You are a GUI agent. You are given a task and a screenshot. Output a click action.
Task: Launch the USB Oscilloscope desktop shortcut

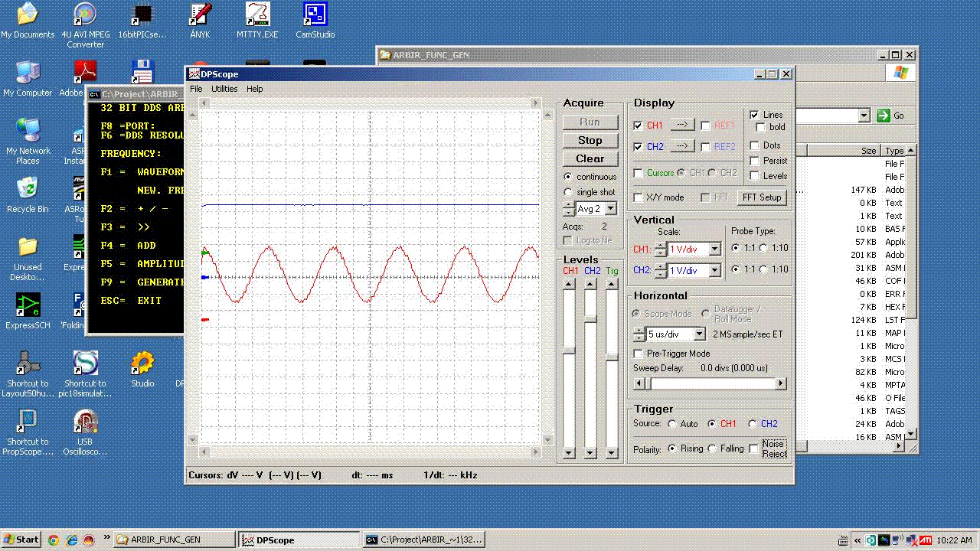(x=85, y=433)
